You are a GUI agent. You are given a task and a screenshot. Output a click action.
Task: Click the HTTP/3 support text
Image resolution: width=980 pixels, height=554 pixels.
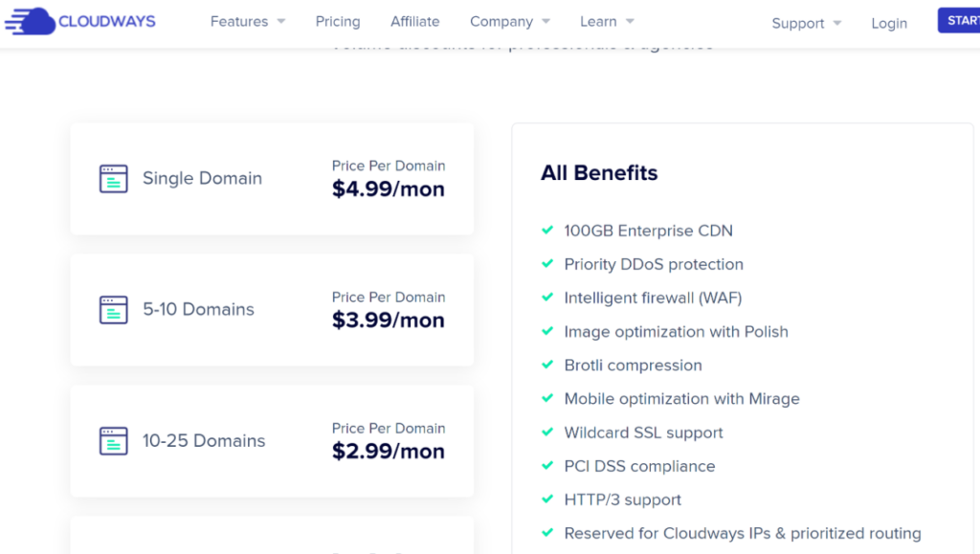pyautogui.click(x=622, y=500)
